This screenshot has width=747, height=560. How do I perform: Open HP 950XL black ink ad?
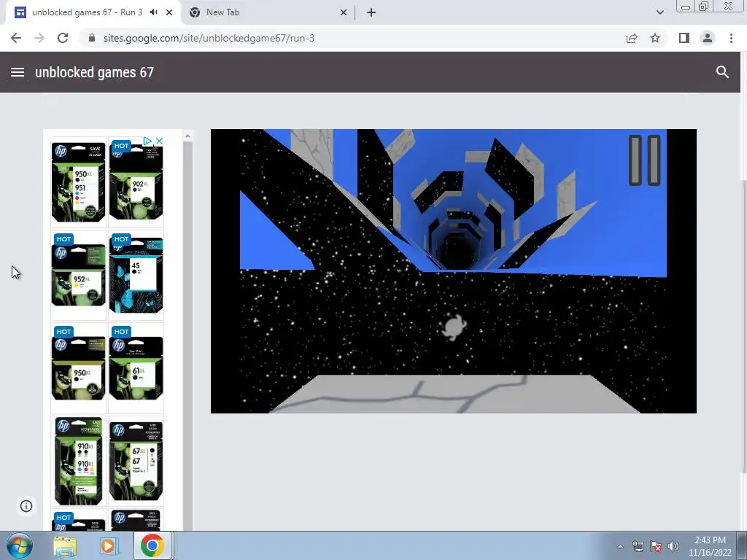[x=79, y=367]
